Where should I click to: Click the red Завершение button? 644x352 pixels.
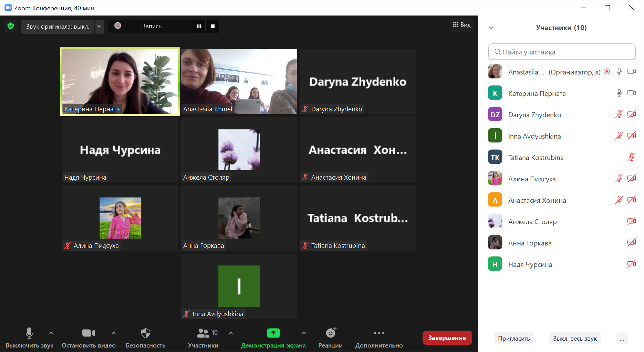tap(447, 338)
